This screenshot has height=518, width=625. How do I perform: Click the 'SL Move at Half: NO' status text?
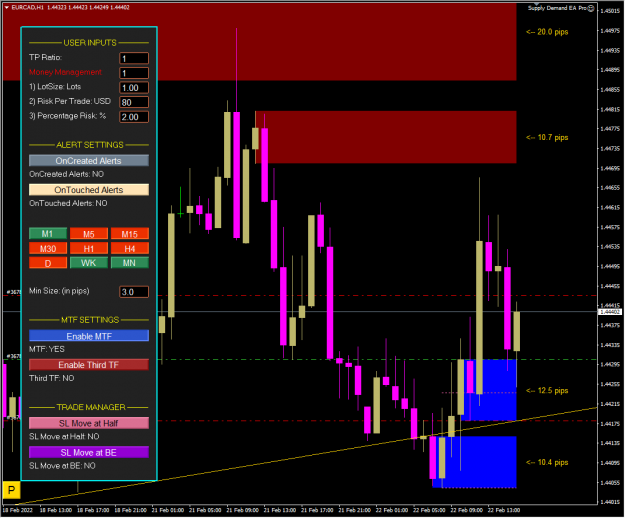64,437
